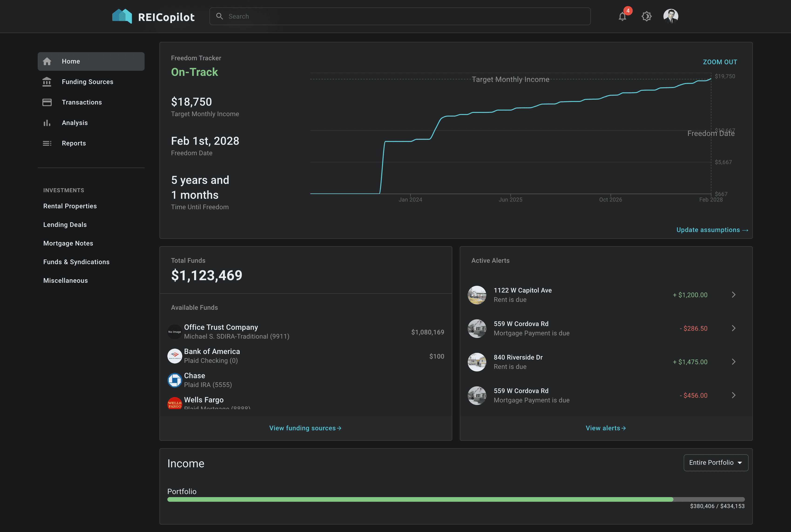This screenshot has height=532, width=791.
Task: Click the Transactions card icon
Action: pyautogui.click(x=47, y=102)
